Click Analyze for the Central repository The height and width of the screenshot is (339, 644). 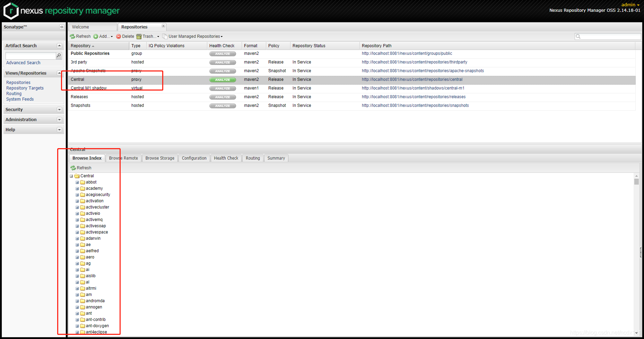click(223, 80)
